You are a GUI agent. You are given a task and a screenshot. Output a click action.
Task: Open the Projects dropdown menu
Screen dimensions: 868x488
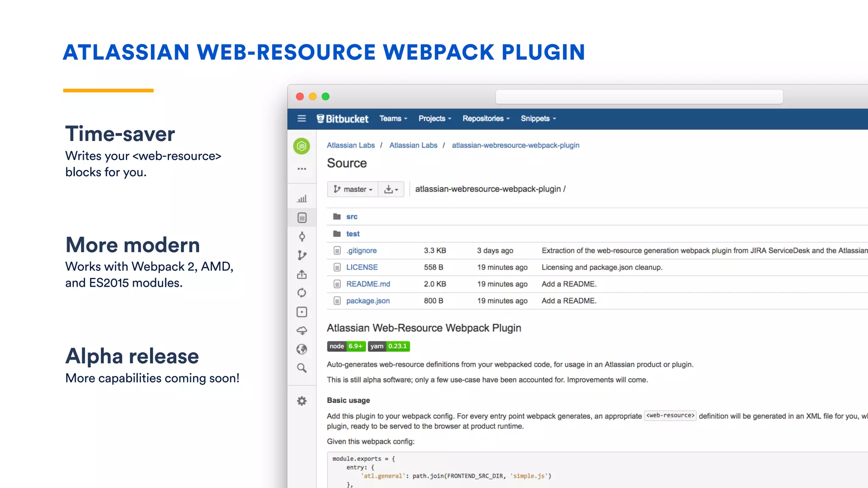pyautogui.click(x=435, y=119)
